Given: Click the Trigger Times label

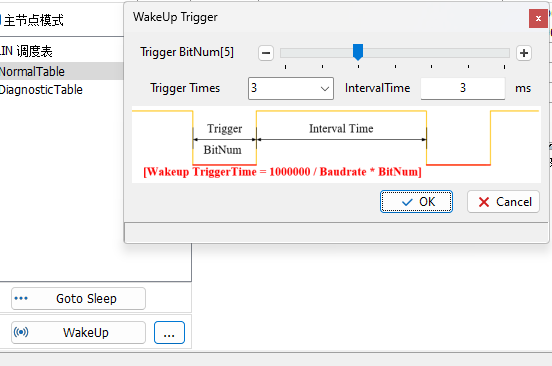Looking at the screenshot, I should (185, 88).
